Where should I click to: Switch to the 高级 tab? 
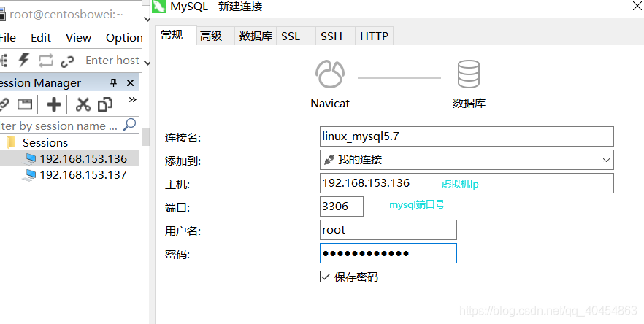coord(215,36)
